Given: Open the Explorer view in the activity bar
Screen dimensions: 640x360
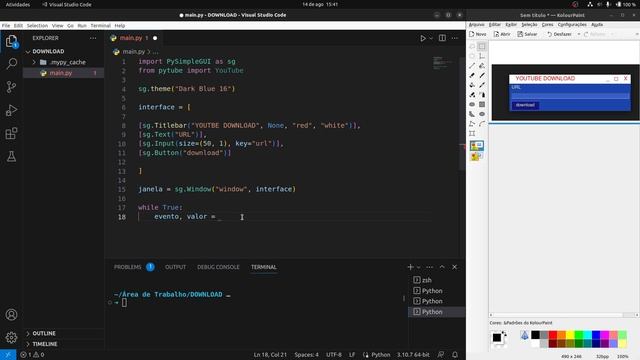Looking at the screenshot, I should point(11,41).
